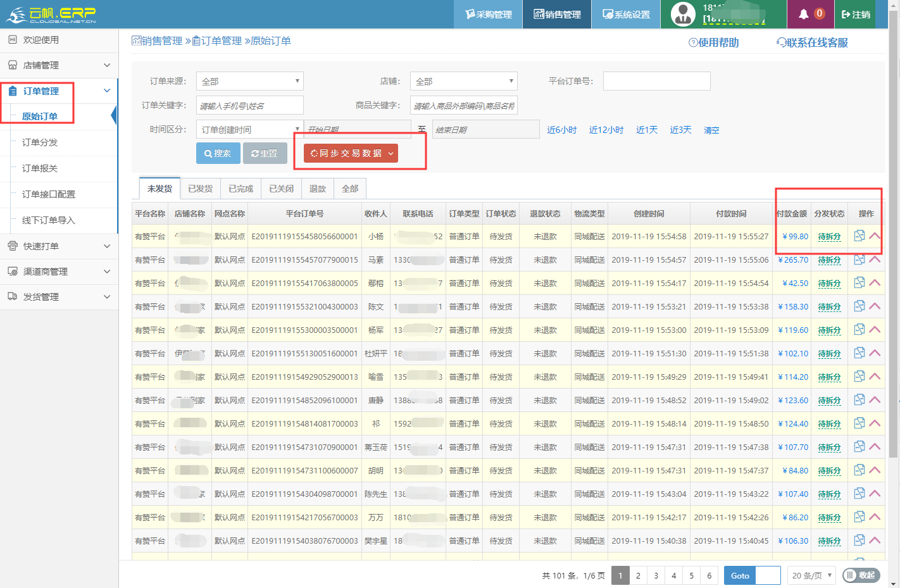Open the 使用帮助 help link
Screen dimensions: 900x588
(x=714, y=42)
